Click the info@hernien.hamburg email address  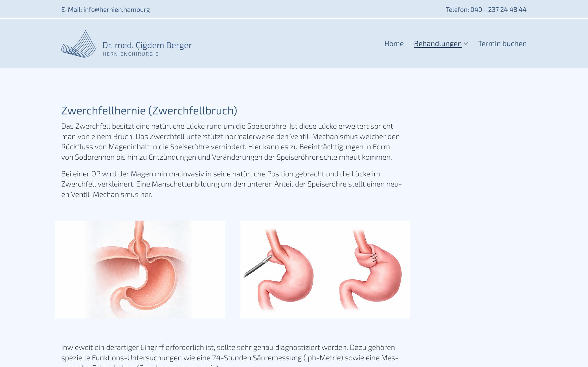(x=116, y=10)
